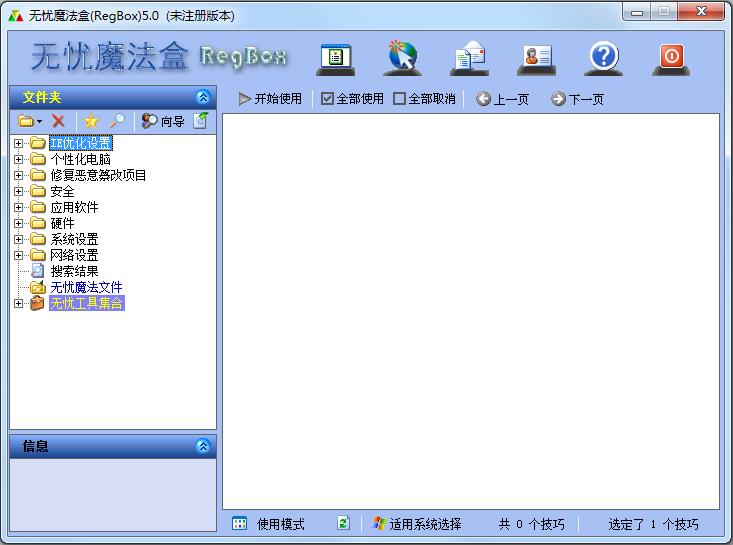
Task: Select the 系统设置 folder
Action: click(x=74, y=239)
